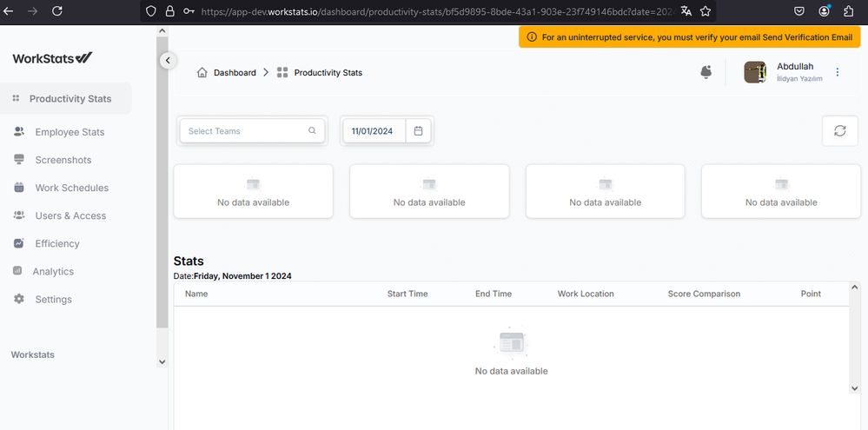This screenshot has width=868, height=430.
Task: Click table scrollbar up arrow
Action: coord(854,288)
